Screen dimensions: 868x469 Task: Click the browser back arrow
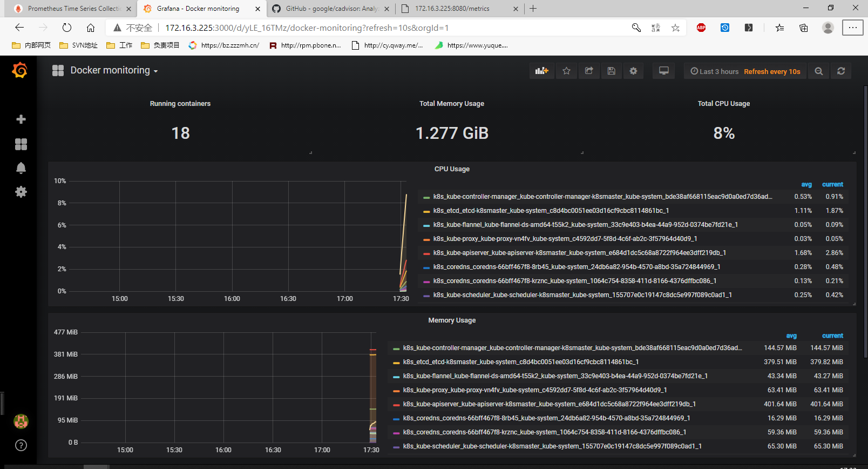[19, 28]
